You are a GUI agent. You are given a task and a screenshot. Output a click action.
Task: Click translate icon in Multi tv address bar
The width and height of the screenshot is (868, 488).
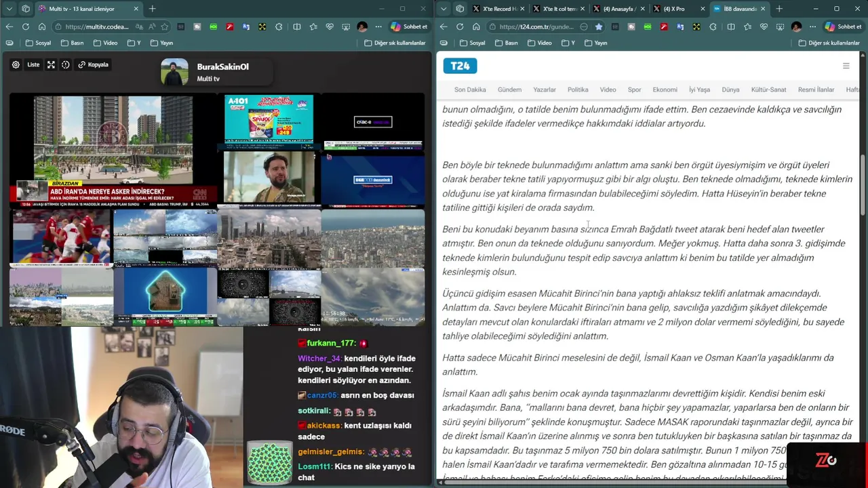pyautogui.click(x=139, y=26)
